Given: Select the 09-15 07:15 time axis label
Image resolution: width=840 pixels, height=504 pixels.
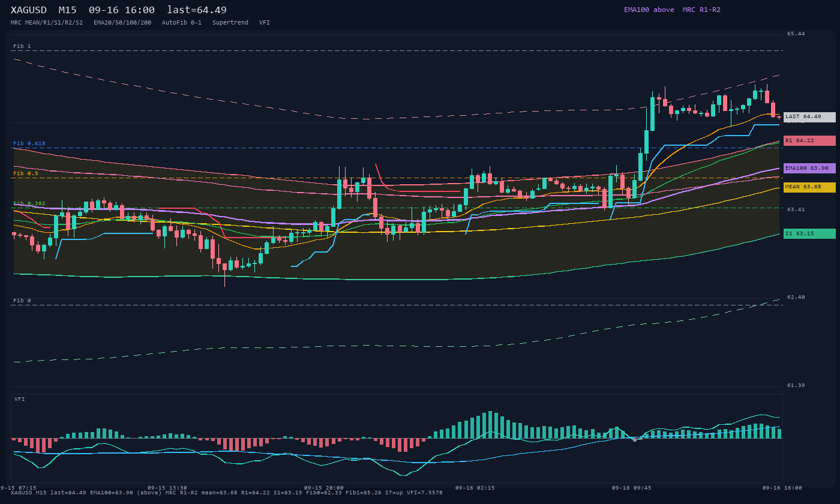Looking at the screenshot, I should click(18, 488).
